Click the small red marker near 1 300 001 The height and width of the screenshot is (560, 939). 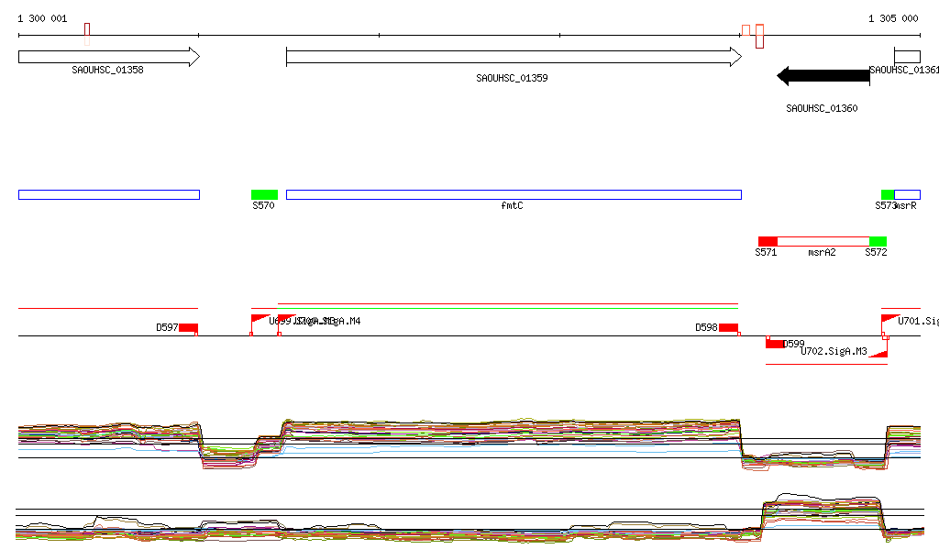tap(87, 34)
